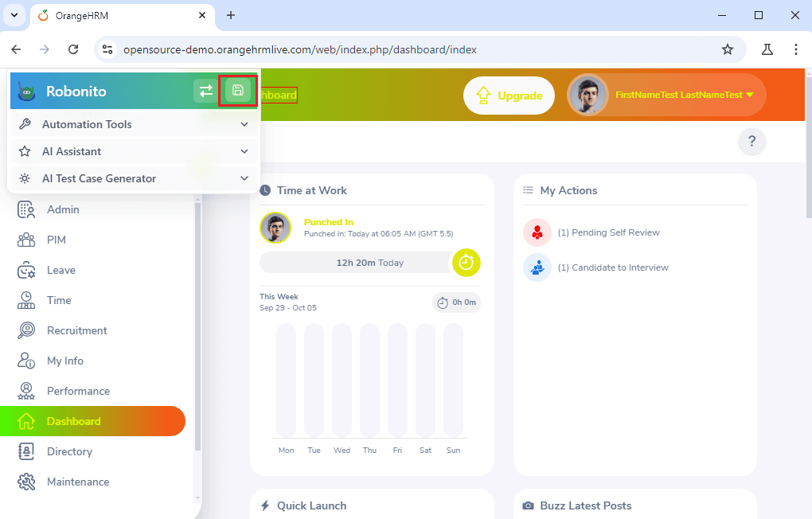Click the Directory contact book icon
The width and height of the screenshot is (812, 519).
point(26,451)
